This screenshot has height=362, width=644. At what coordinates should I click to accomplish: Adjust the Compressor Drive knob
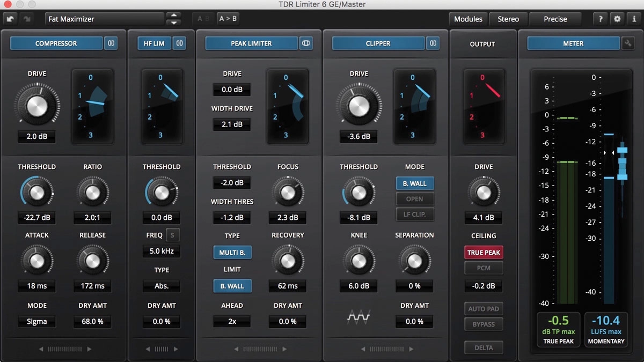37,106
